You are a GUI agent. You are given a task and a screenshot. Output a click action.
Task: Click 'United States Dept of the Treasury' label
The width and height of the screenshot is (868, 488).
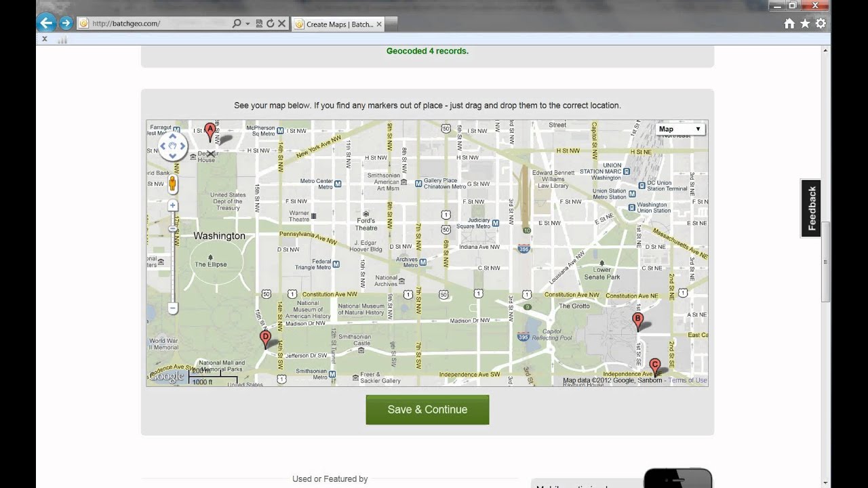pos(228,201)
